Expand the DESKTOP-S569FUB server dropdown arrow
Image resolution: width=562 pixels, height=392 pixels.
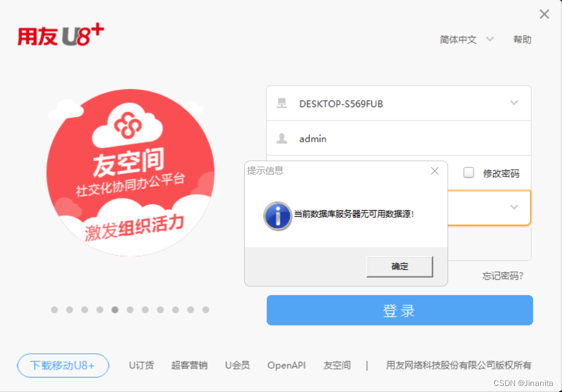tap(514, 103)
